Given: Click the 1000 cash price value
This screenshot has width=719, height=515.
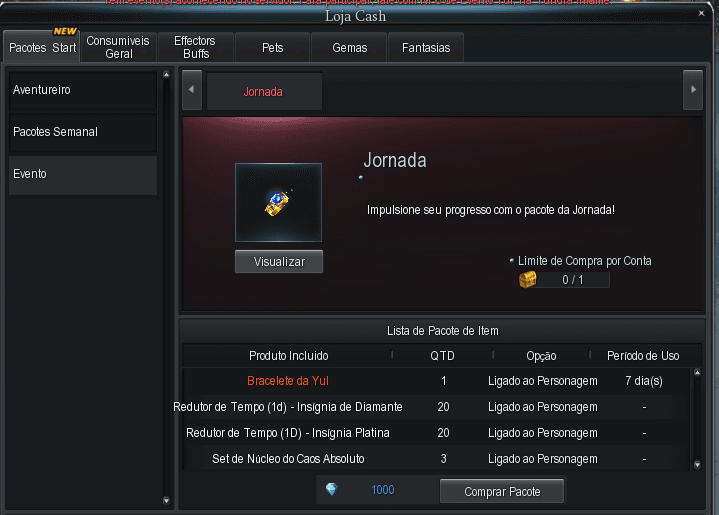Looking at the screenshot, I should point(382,490).
